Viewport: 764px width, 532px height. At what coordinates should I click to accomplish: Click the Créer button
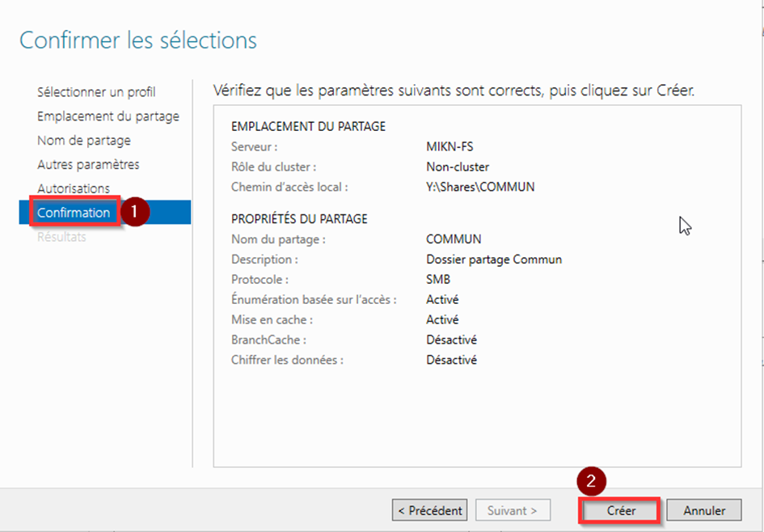click(x=621, y=510)
